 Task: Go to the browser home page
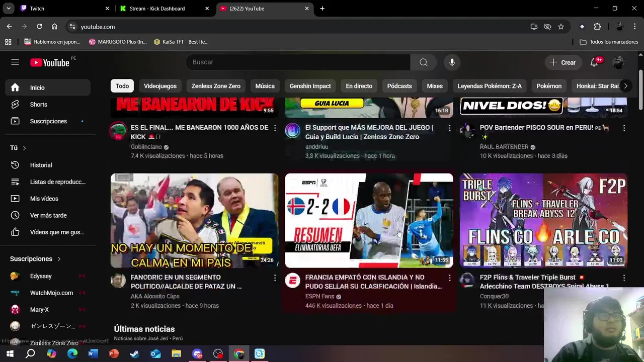click(54, 27)
